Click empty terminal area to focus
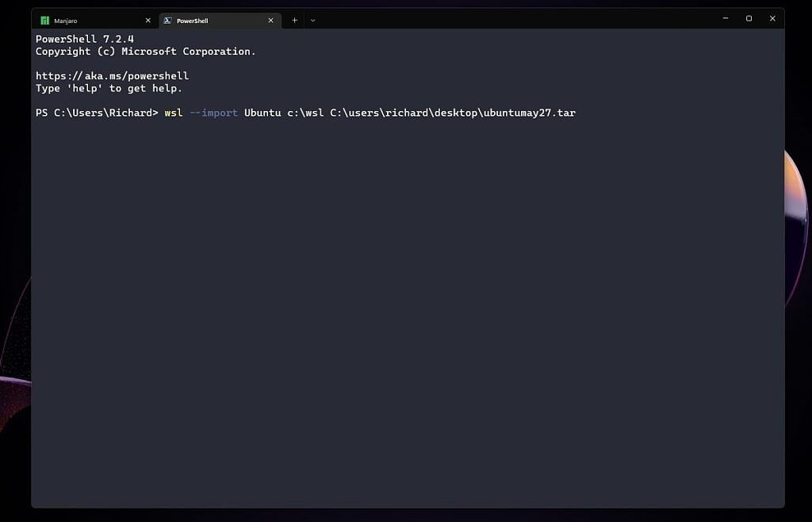 tap(396, 317)
